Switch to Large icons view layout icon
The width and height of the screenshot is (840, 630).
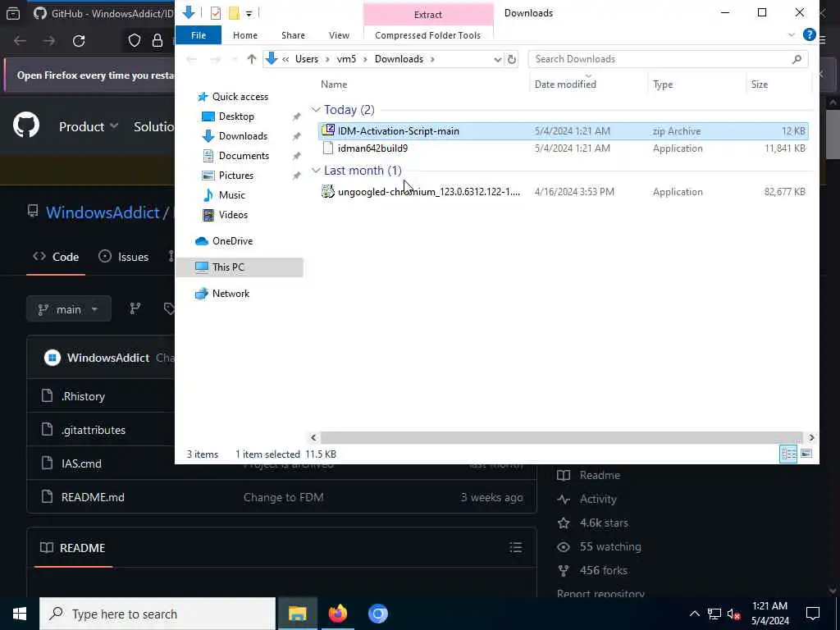pos(806,454)
